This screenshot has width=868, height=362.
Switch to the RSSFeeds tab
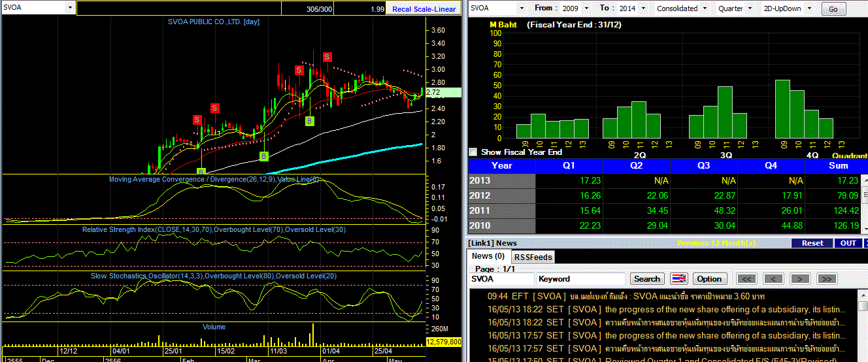[532, 257]
